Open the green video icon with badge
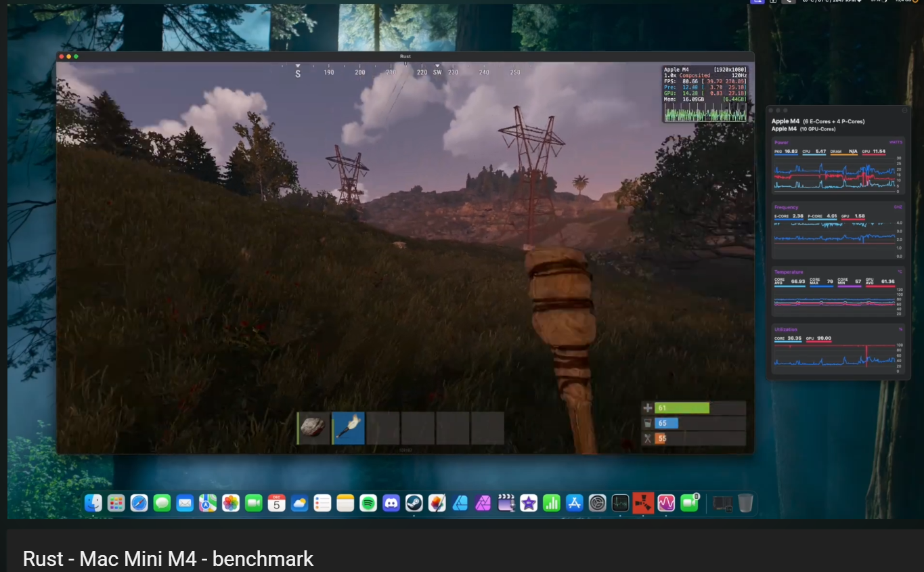This screenshot has width=924, height=572. [689, 503]
